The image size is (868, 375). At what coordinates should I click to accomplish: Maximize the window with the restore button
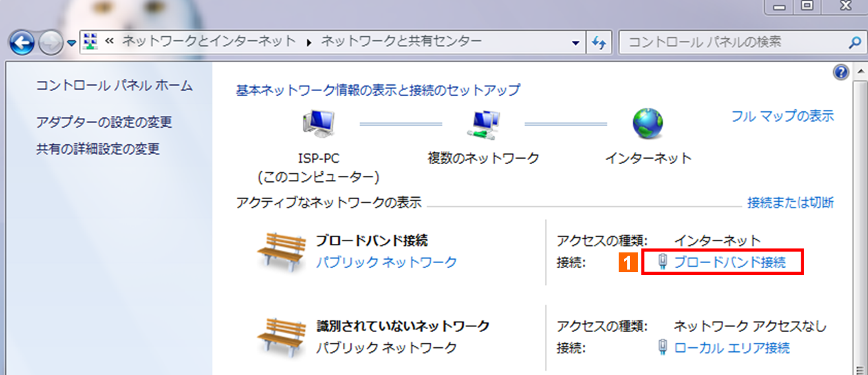click(807, 6)
